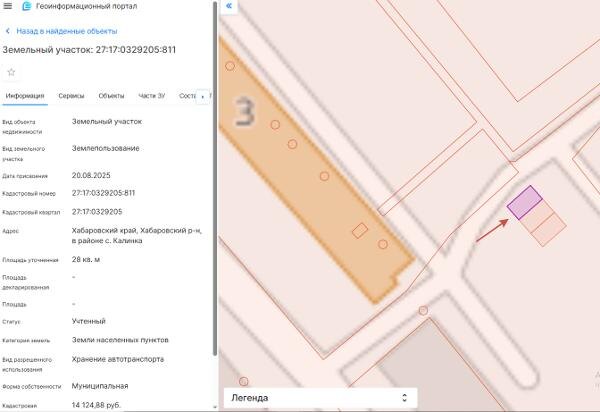
Task: Click the status value Учтенный
Action: (x=88, y=321)
